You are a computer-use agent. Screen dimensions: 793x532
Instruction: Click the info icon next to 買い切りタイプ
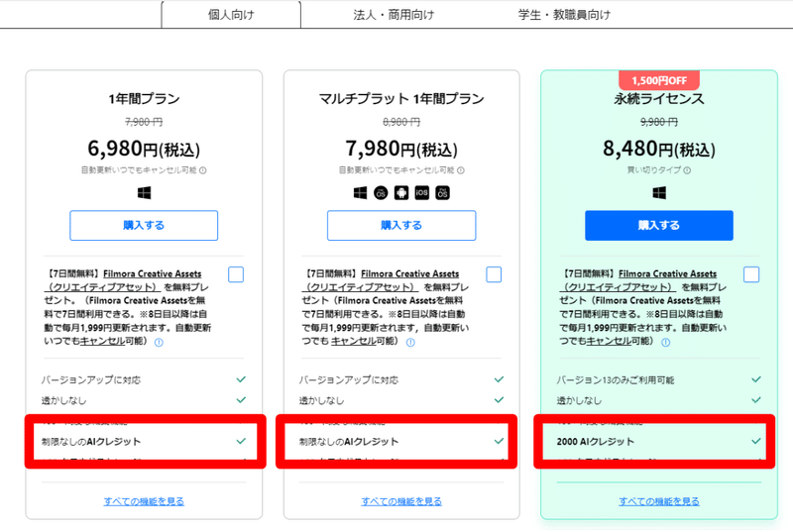(x=687, y=170)
